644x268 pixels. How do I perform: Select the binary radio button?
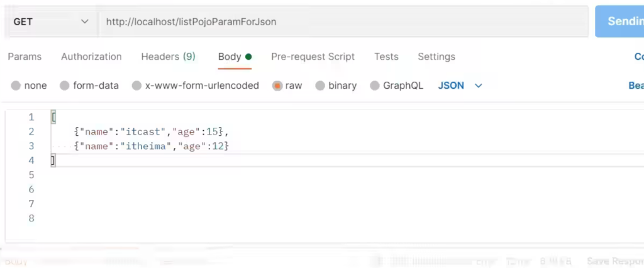pyautogui.click(x=320, y=86)
